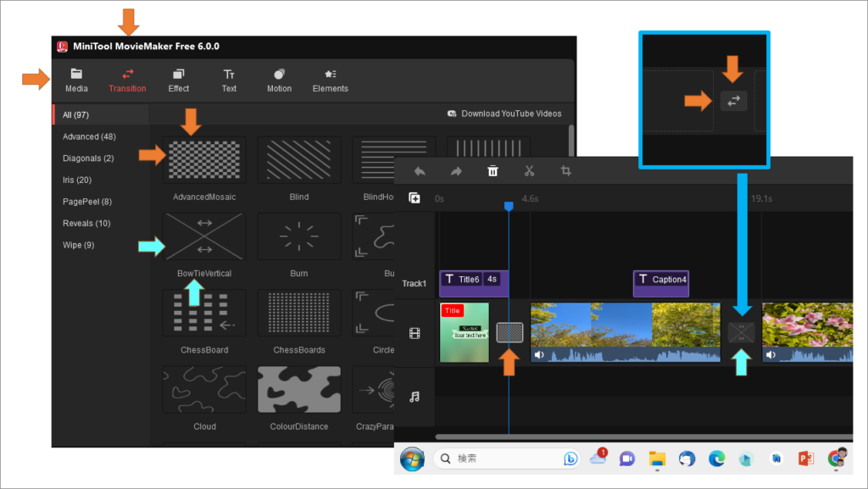Open the Crop tool in the timeline toolbar

[x=565, y=170]
